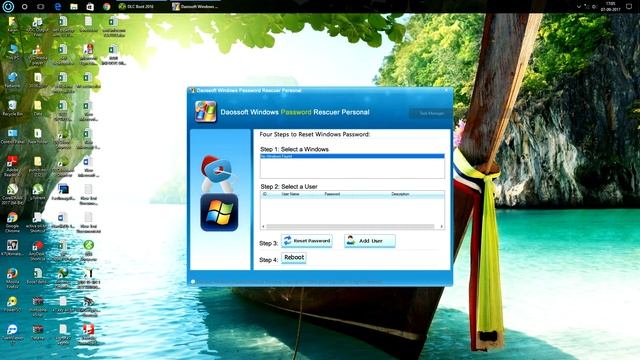Click the greyed button in the Daossoft header

coord(431,113)
